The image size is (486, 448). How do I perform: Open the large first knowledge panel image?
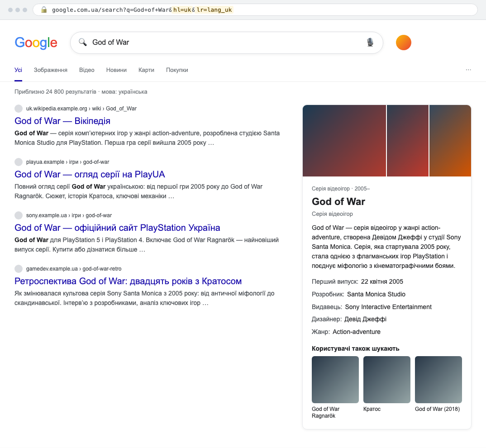pyautogui.click(x=344, y=141)
